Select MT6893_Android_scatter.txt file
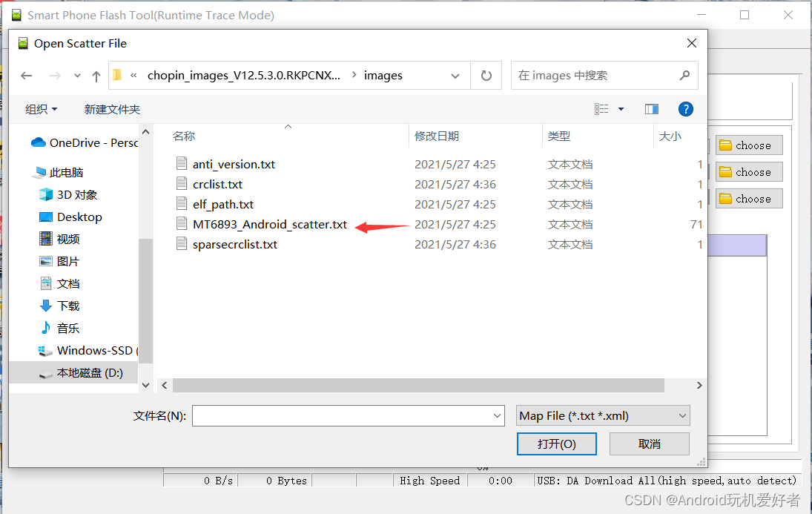 pos(270,224)
